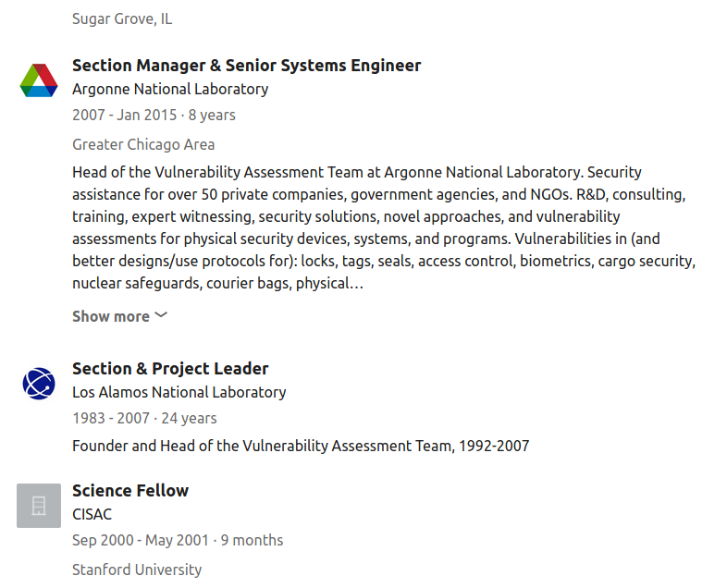727x588 pixels.
Task: Expand the description with Show more
Action: pyautogui.click(x=111, y=316)
